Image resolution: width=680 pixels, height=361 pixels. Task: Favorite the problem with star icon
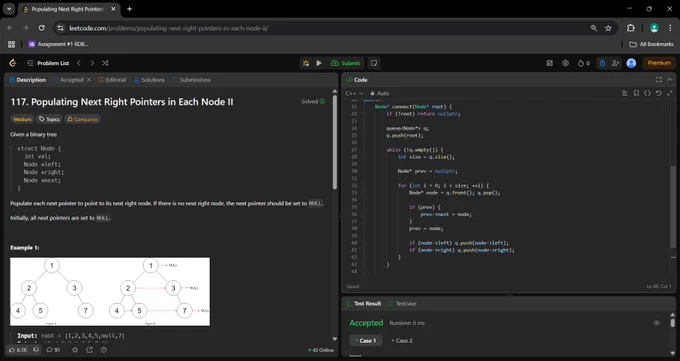(x=75, y=350)
